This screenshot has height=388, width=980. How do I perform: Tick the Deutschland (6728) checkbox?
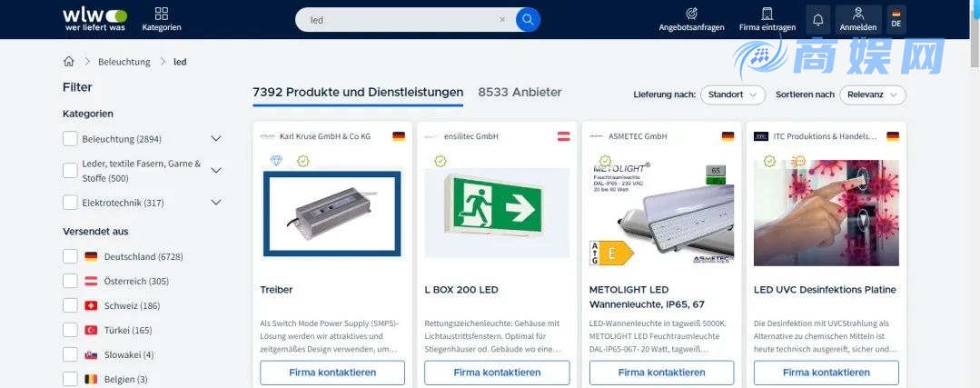tap(70, 257)
